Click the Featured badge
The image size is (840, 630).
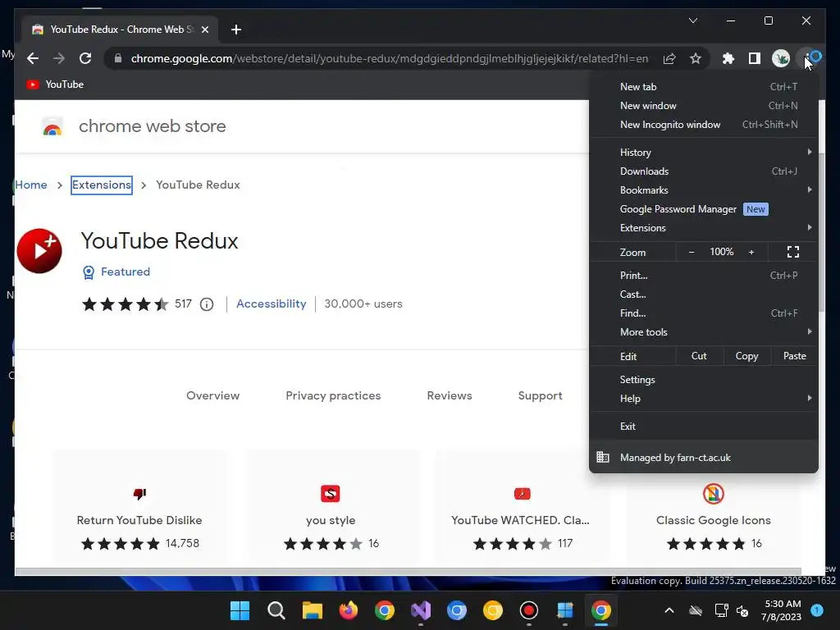tap(116, 272)
